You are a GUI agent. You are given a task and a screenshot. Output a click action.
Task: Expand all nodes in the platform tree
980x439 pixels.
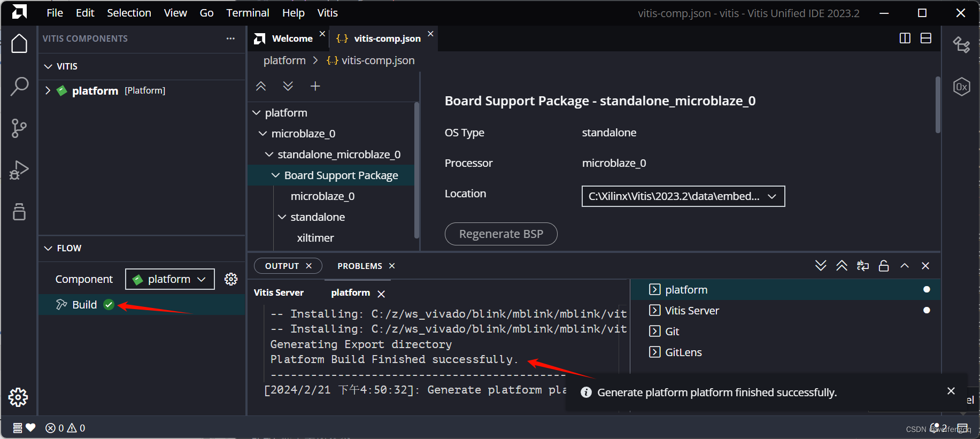pyautogui.click(x=288, y=86)
